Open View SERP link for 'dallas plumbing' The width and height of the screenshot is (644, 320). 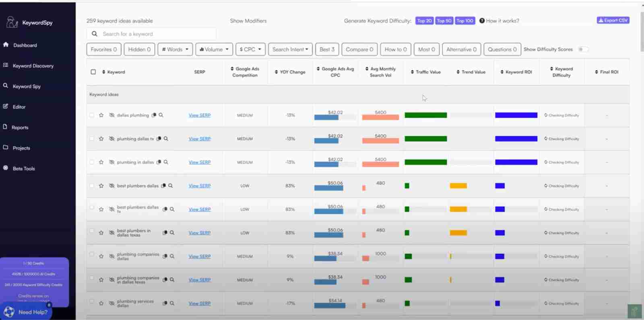tap(200, 115)
